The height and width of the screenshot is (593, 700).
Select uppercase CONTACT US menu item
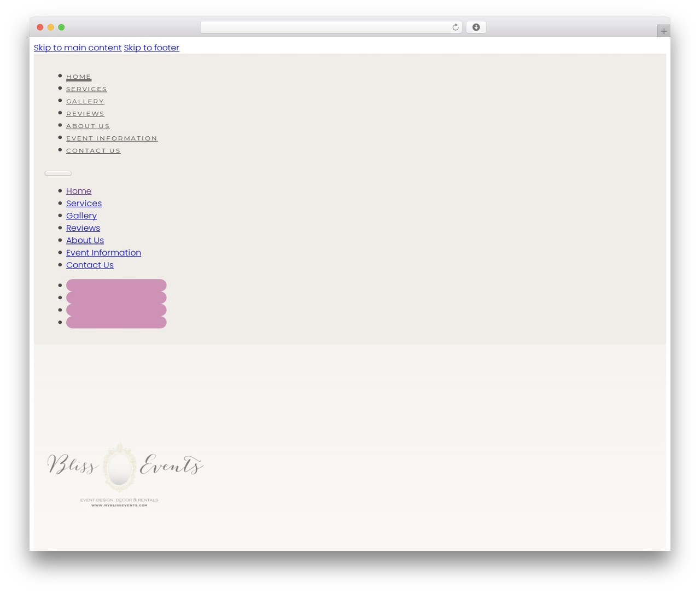click(x=94, y=151)
